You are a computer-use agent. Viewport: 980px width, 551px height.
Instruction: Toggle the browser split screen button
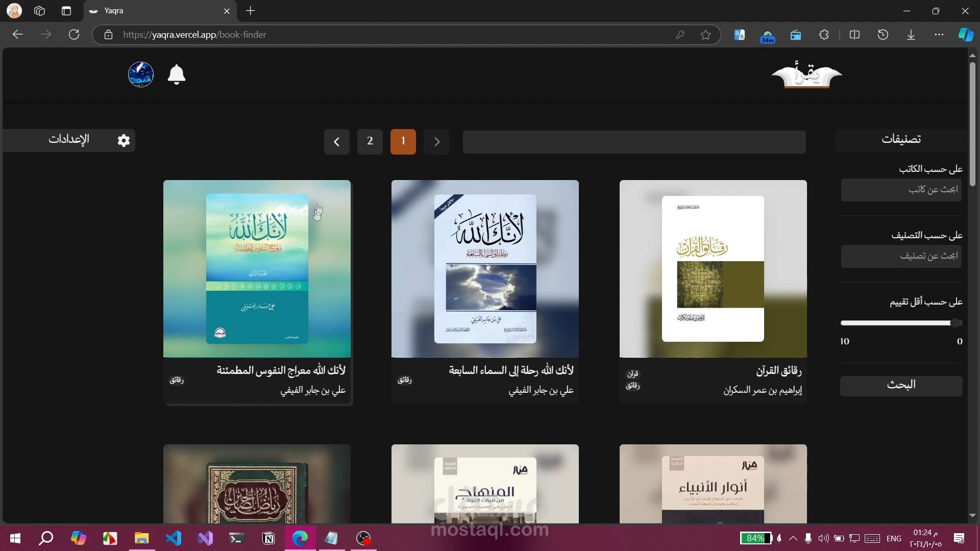pyautogui.click(x=854, y=35)
